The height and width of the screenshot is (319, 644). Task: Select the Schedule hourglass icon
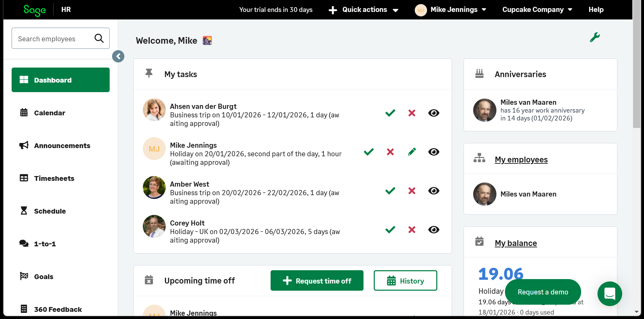(x=24, y=211)
